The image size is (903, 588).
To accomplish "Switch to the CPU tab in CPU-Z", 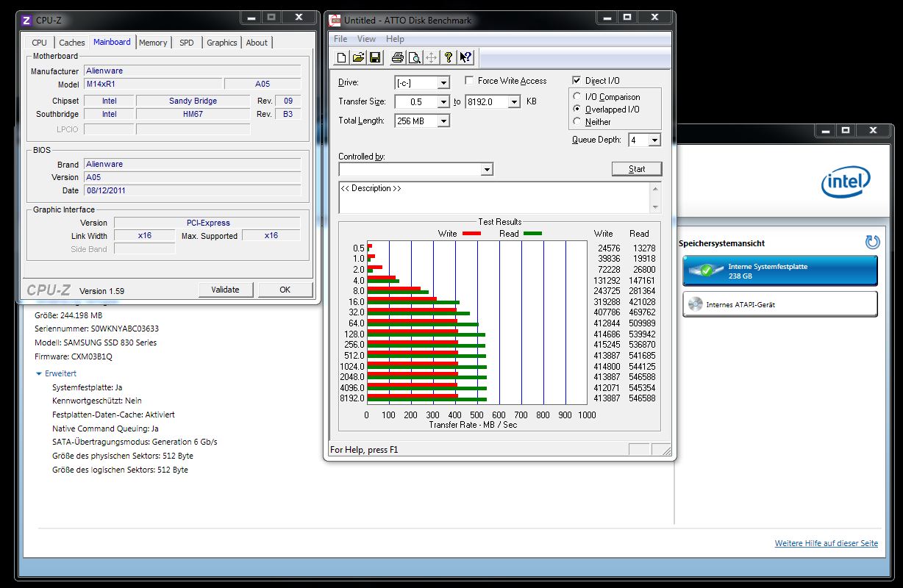I will pyautogui.click(x=39, y=43).
